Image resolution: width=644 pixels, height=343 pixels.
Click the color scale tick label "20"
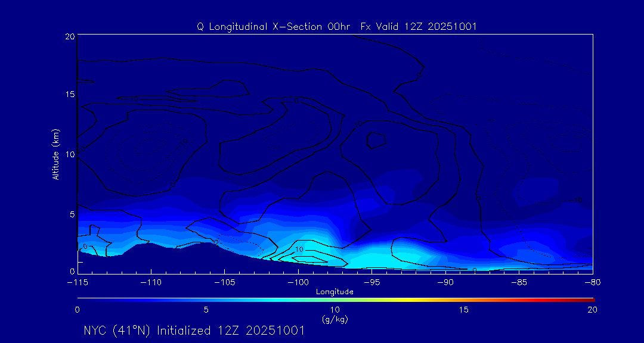tap(593, 310)
